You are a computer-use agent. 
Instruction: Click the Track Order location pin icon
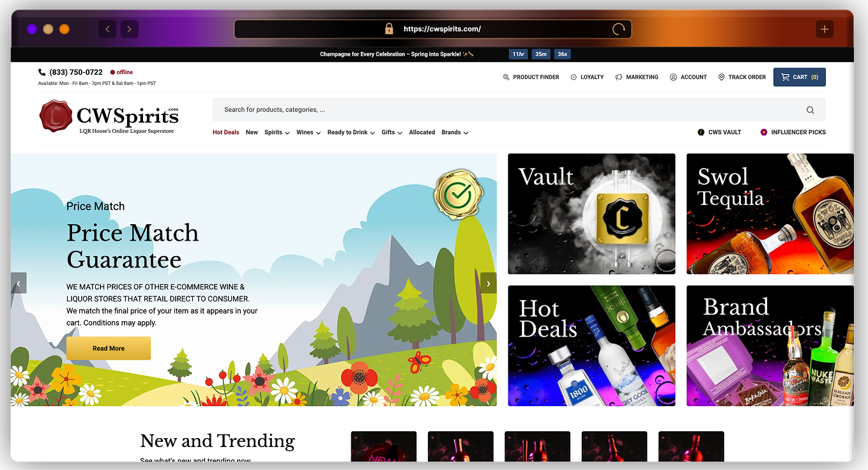click(x=721, y=77)
